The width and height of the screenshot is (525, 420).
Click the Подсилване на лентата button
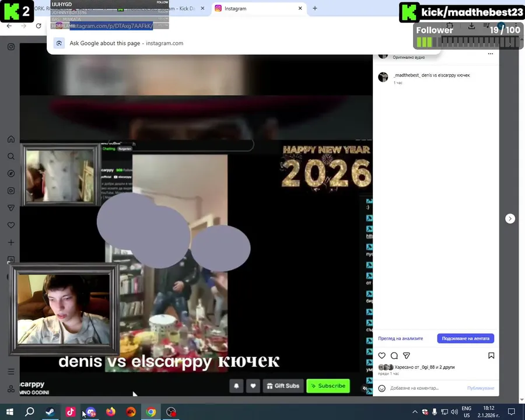point(466,338)
